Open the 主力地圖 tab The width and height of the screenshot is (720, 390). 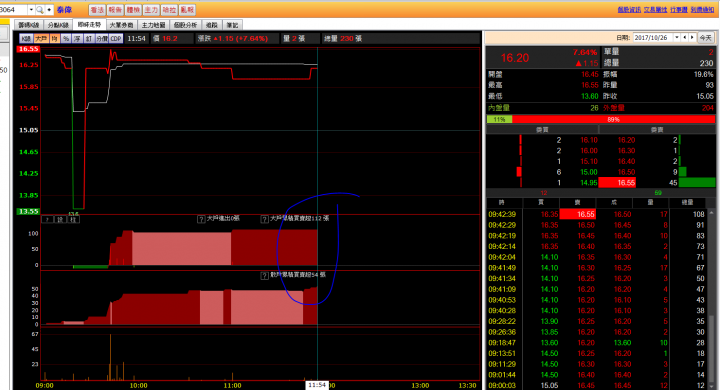pos(153,25)
